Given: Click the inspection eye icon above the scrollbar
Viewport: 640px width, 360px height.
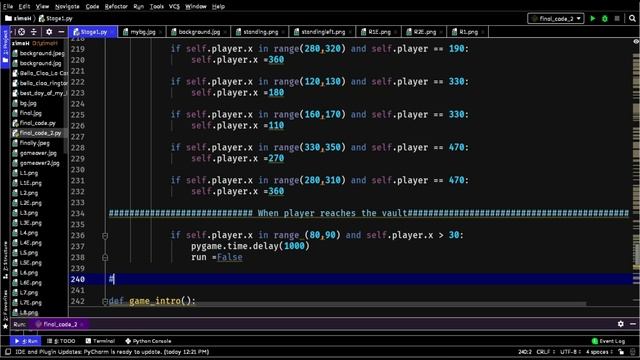Looking at the screenshot, I should [636, 42].
